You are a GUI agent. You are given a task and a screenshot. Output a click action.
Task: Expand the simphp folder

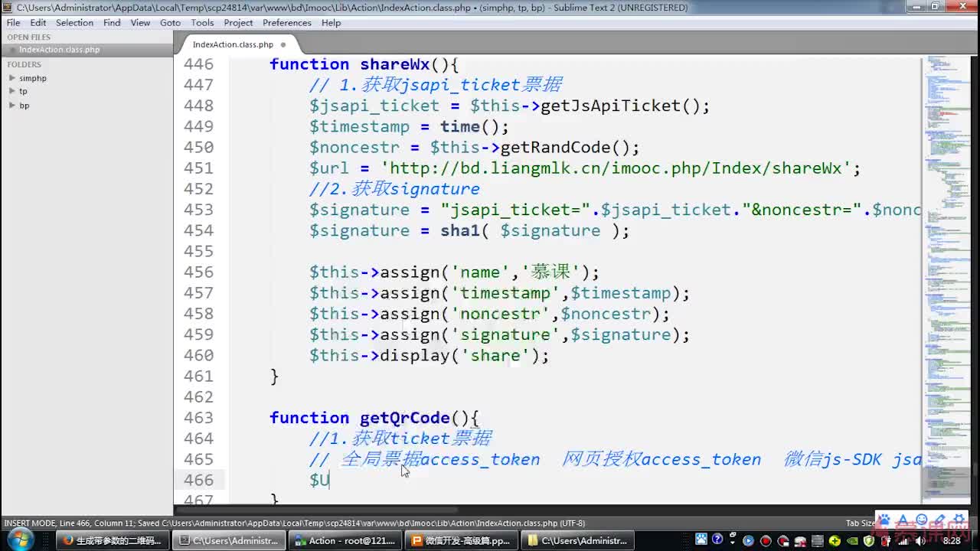pos(12,78)
